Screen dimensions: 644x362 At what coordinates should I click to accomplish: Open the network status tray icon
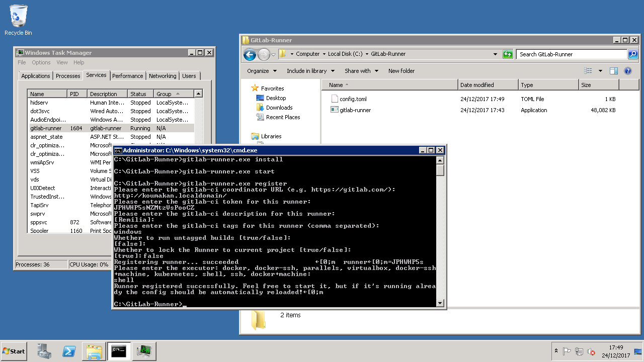click(x=579, y=351)
